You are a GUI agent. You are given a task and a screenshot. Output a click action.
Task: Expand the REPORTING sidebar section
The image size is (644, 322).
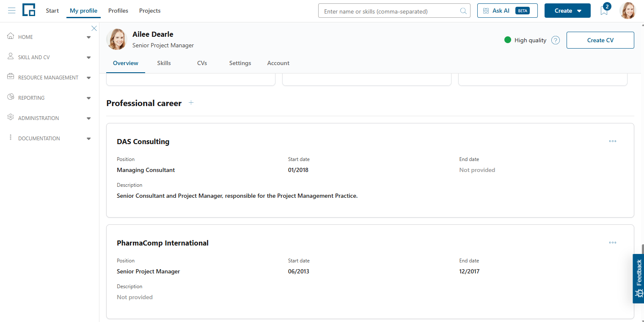[89, 98]
